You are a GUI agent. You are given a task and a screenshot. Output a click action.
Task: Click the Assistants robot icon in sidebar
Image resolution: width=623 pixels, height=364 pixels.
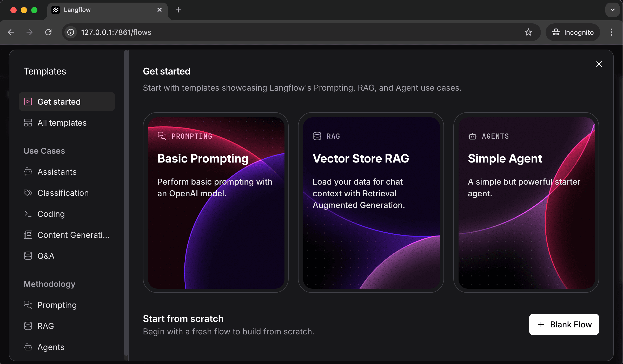(x=28, y=172)
